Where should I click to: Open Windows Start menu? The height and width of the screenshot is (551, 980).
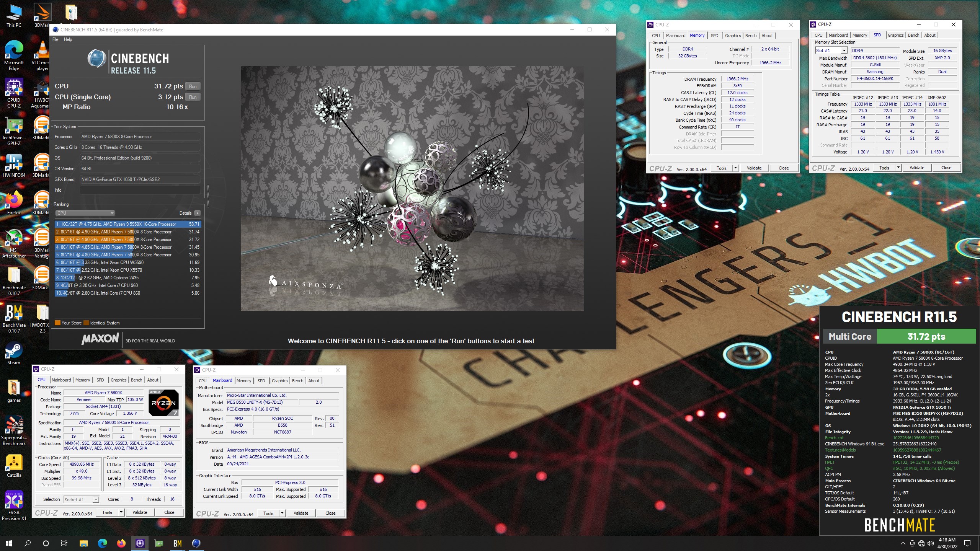9,543
